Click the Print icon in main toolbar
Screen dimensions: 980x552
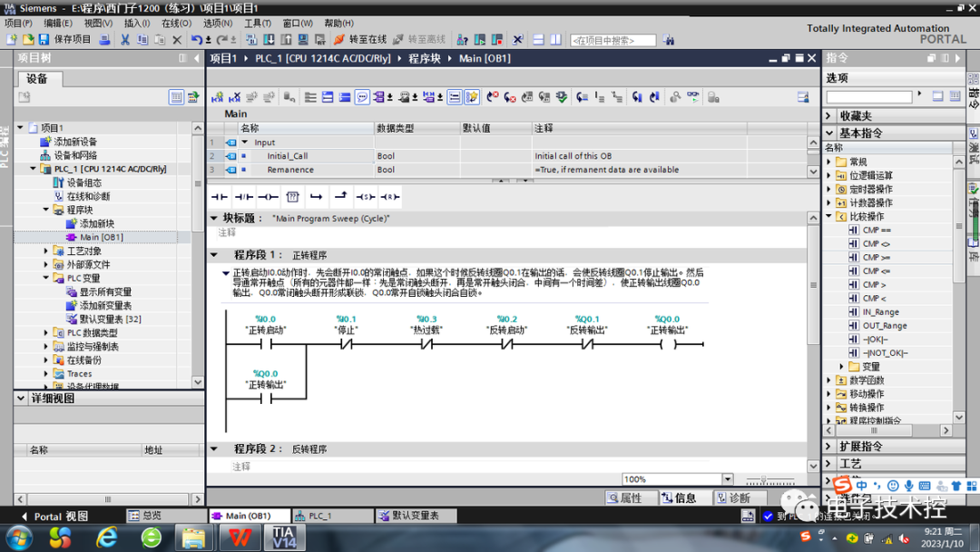coord(104,39)
